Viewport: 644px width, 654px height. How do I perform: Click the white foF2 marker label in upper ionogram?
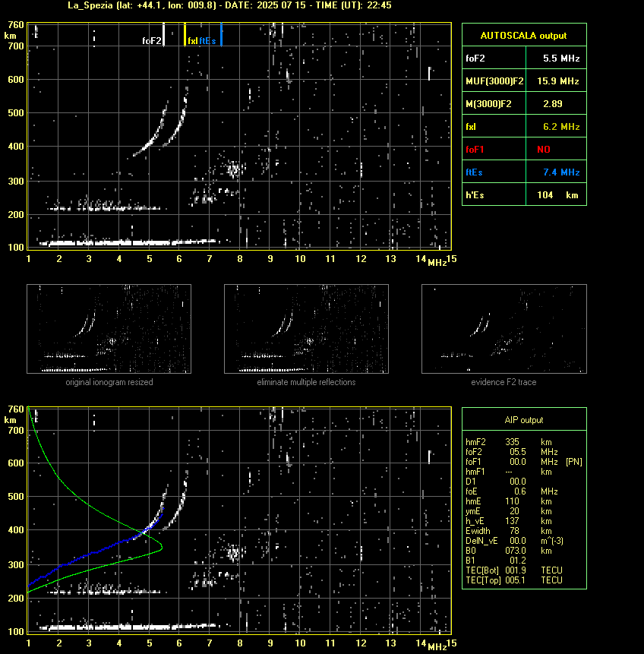pos(151,41)
